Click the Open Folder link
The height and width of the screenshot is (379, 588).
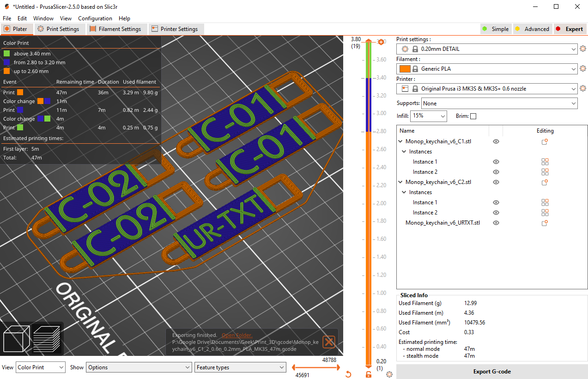coord(236,335)
